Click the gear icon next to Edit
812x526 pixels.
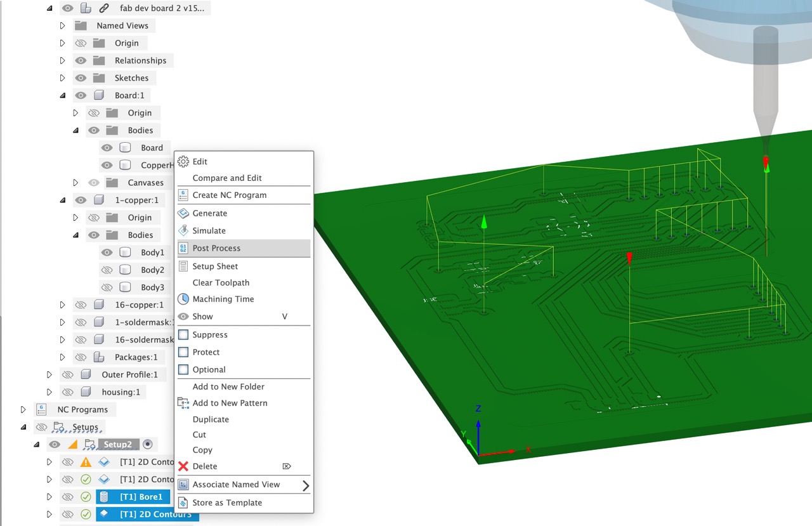(183, 162)
